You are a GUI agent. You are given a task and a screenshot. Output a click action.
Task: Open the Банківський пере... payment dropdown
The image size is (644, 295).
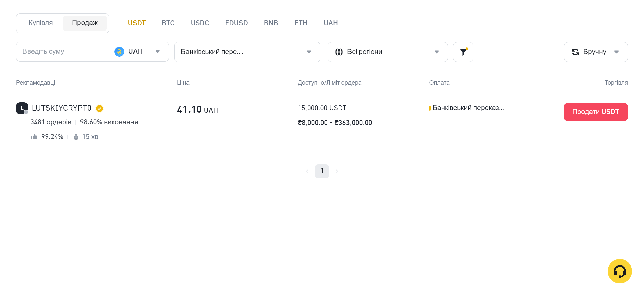coord(247,52)
